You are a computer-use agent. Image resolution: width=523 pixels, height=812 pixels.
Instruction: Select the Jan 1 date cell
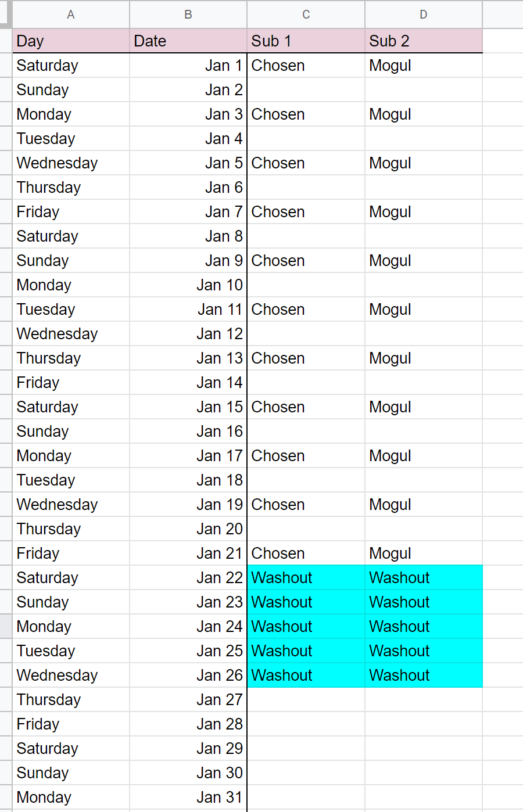188,66
